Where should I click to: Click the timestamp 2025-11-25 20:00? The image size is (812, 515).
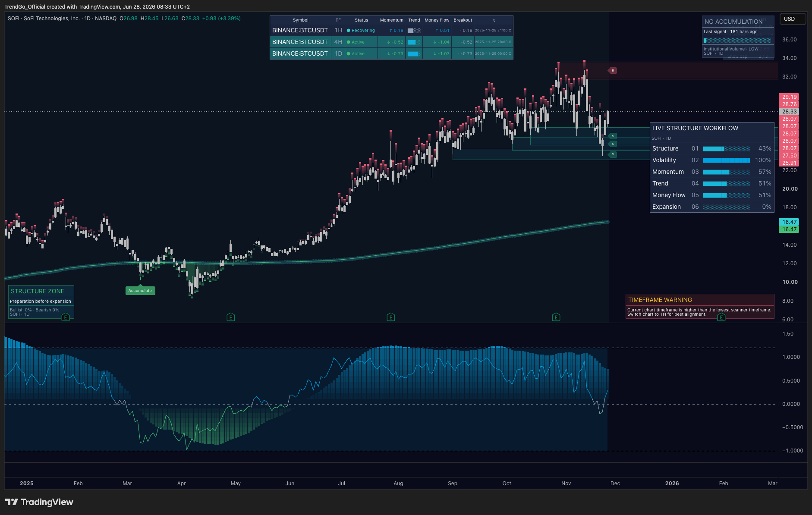click(x=493, y=42)
